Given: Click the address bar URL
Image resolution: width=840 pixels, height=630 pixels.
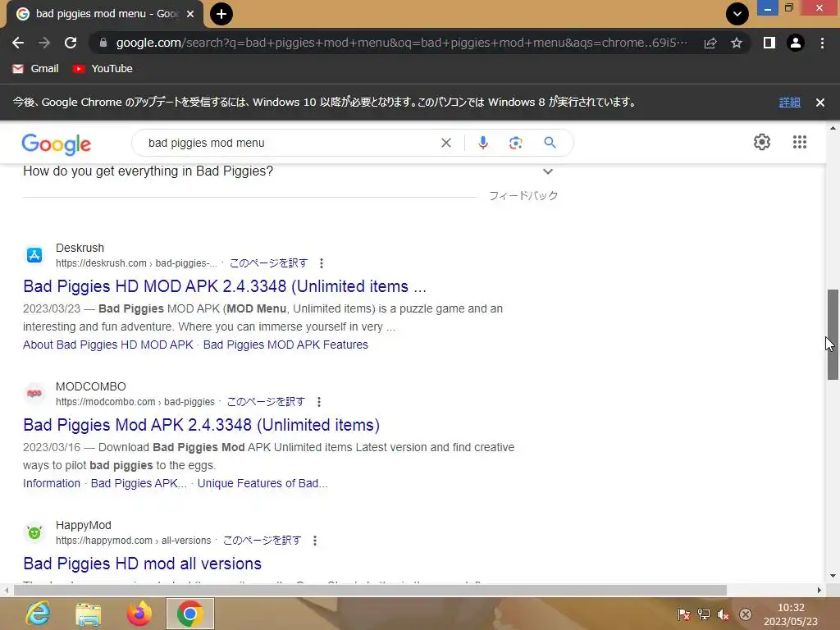Looking at the screenshot, I should coord(400,43).
